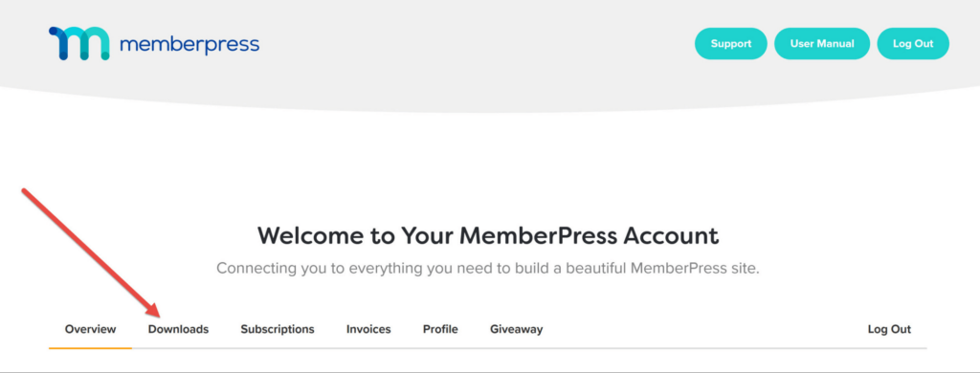Click the "Connecting you to everything" subtitle text
Image resolution: width=980 pixels, height=373 pixels.
coord(487,269)
